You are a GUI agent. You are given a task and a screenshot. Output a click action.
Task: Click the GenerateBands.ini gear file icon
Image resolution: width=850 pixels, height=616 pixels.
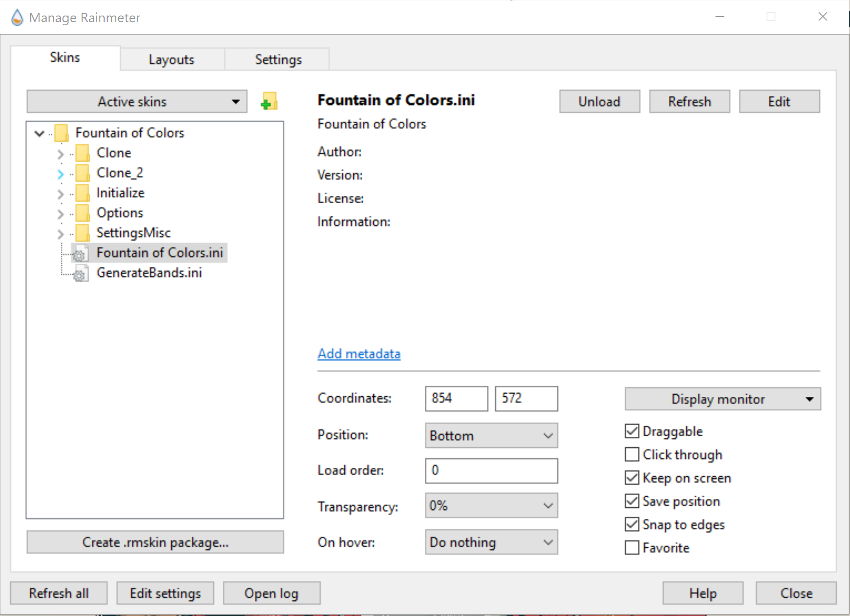pos(80,273)
